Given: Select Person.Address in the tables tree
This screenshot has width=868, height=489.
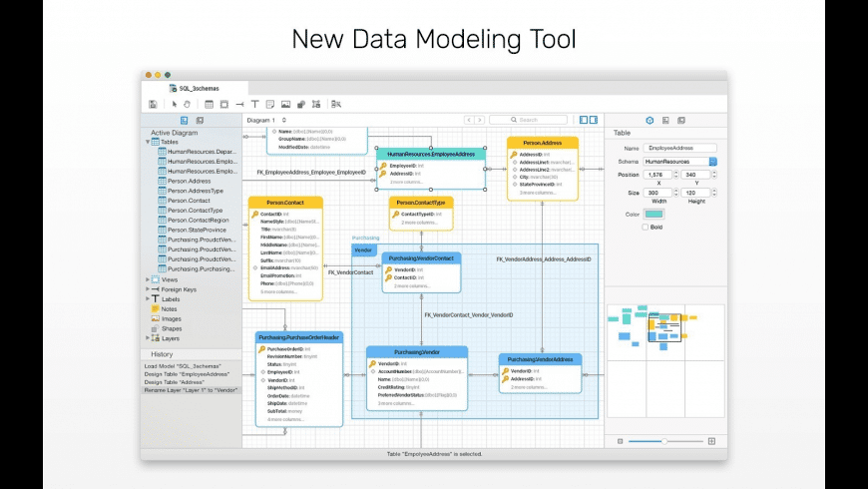Looking at the screenshot, I should coord(189,181).
